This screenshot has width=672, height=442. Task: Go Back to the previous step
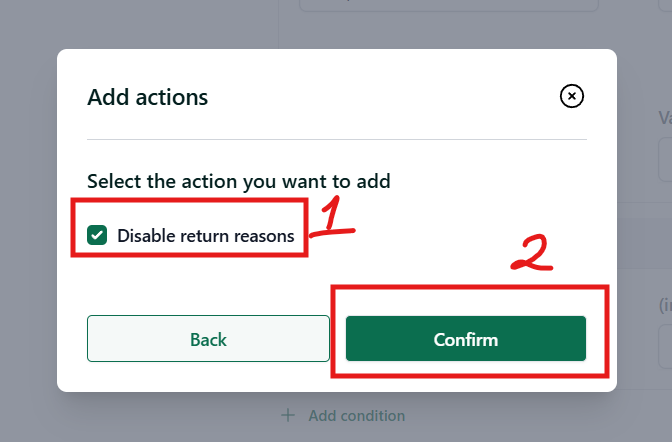[208, 339]
